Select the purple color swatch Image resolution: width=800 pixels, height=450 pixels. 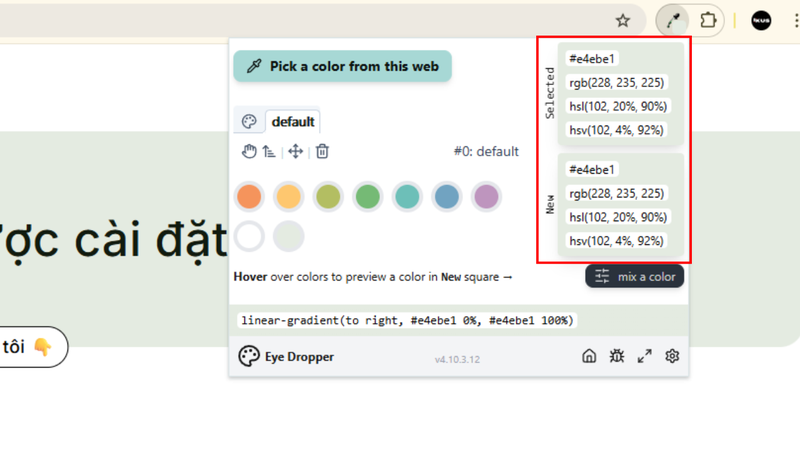[486, 196]
